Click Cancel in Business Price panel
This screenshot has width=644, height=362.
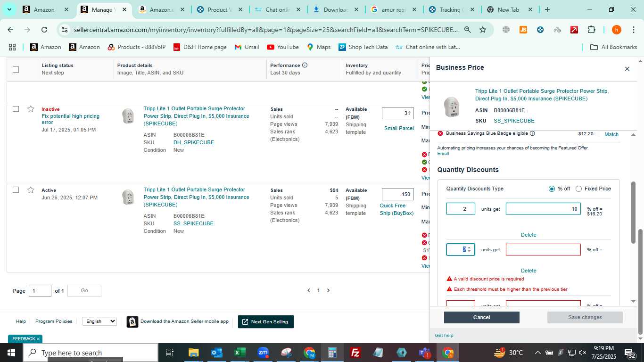coord(482,317)
